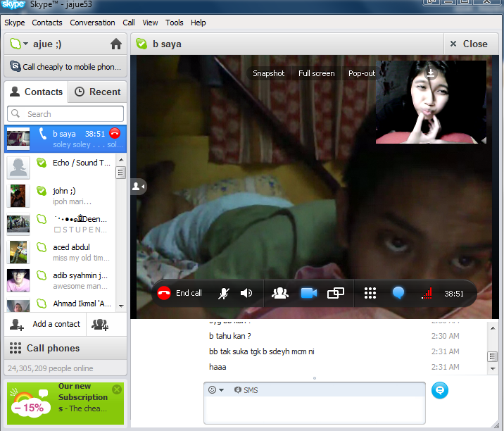Viewport: 504px width, 431px height.
Task: Toggle the blue video camera button
Action: [308, 293]
